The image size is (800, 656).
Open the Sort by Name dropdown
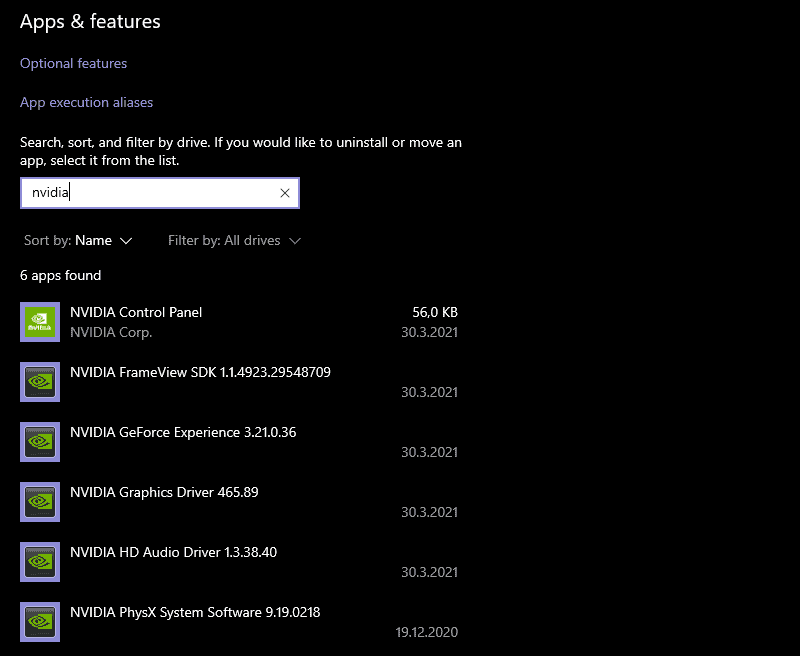coord(78,240)
